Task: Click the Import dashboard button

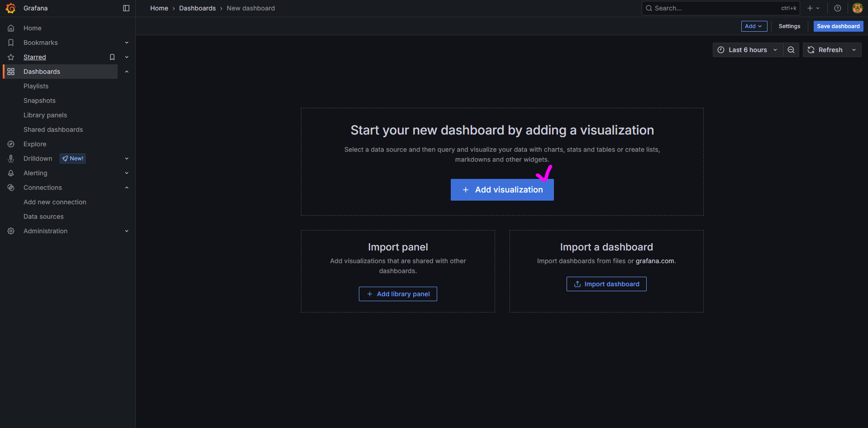Action: (x=606, y=284)
